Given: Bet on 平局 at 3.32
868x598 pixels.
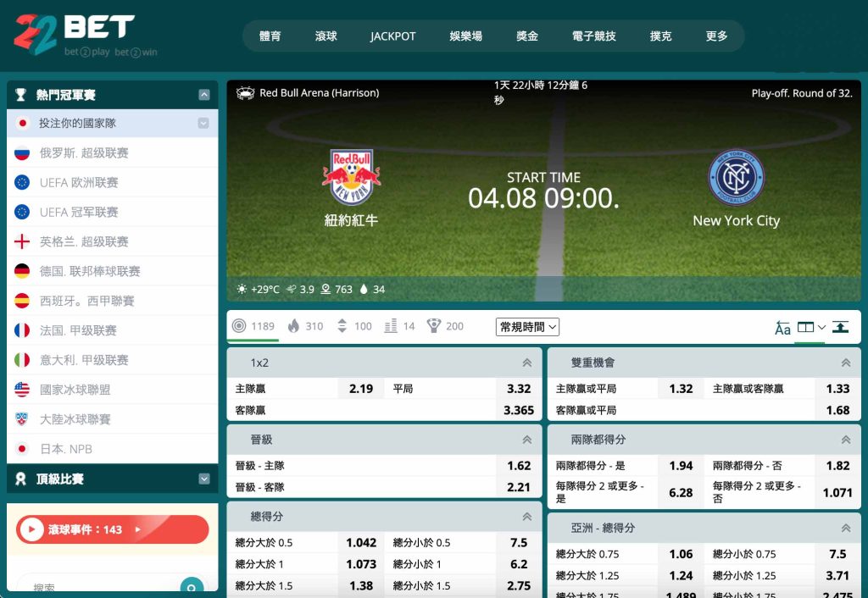Looking at the screenshot, I should pos(519,389).
